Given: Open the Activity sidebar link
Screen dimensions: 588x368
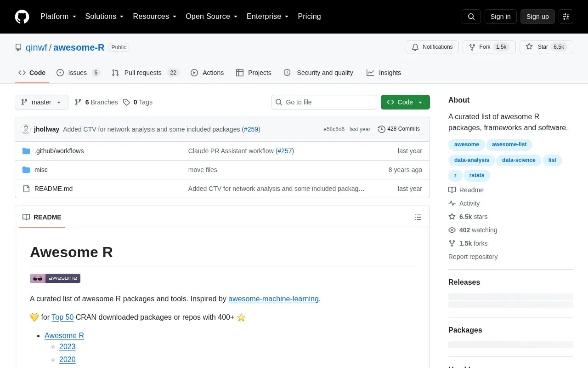Looking at the screenshot, I should click(464, 203).
